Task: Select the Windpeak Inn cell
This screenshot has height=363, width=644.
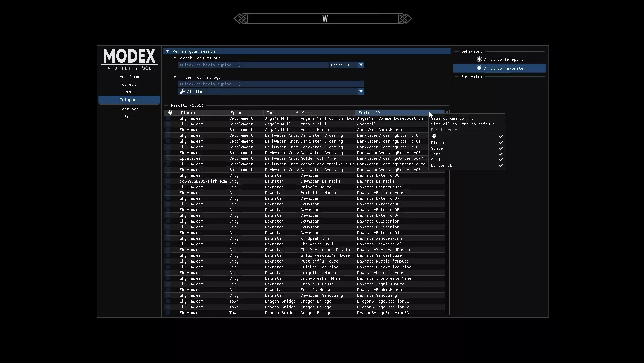Action: (x=314, y=238)
